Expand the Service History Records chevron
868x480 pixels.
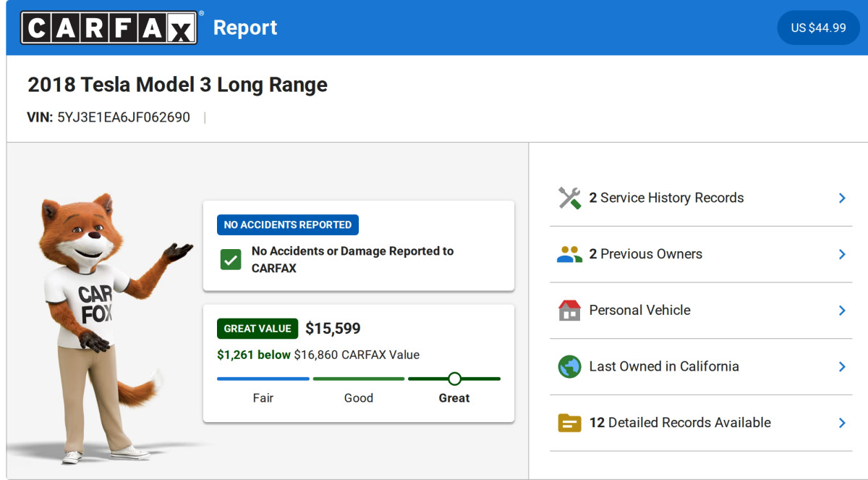click(842, 198)
